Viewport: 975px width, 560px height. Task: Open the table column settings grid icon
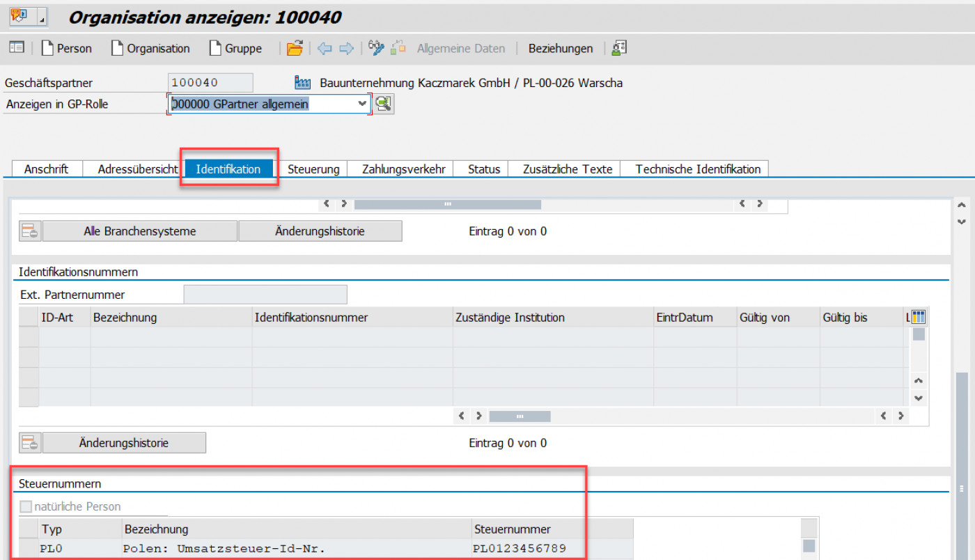pyautogui.click(x=918, y=318)
